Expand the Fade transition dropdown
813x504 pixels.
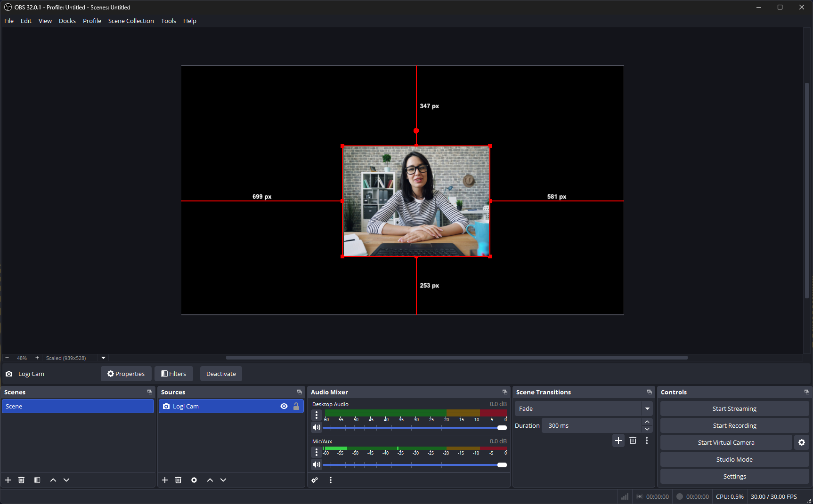tap(647, 408)
